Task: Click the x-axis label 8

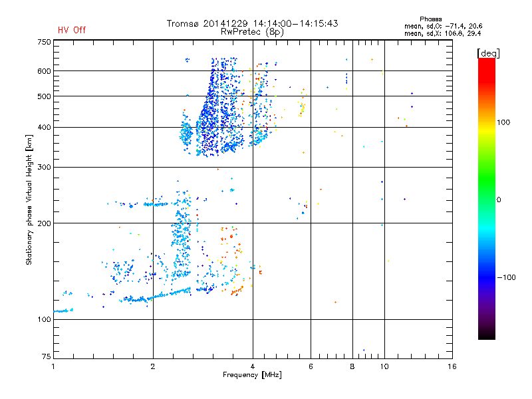Action: [x=352, y=366]
